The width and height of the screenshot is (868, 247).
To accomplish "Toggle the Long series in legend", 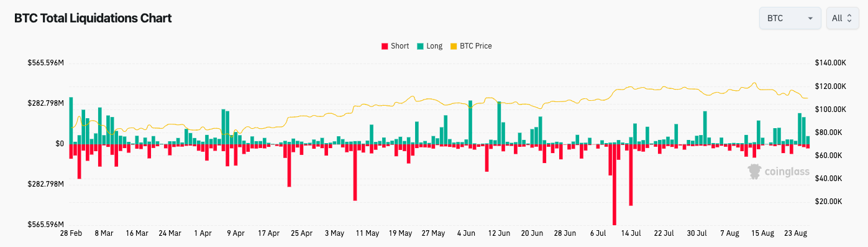I will pos(429,46).
